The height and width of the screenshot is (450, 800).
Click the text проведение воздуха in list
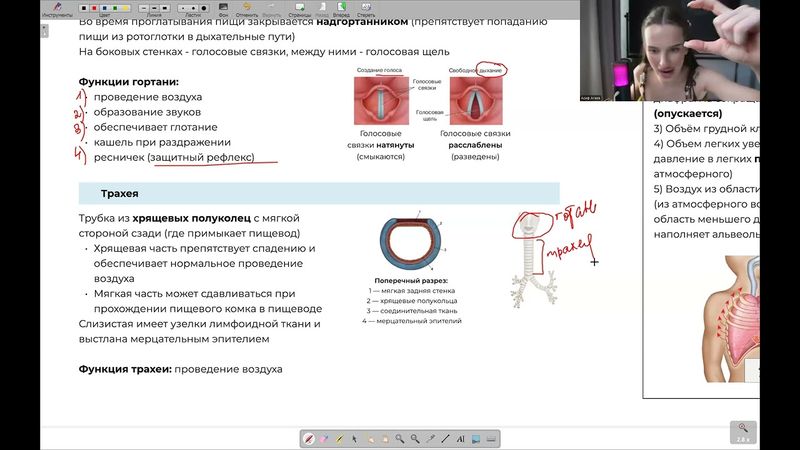click(x=148, y=97)
